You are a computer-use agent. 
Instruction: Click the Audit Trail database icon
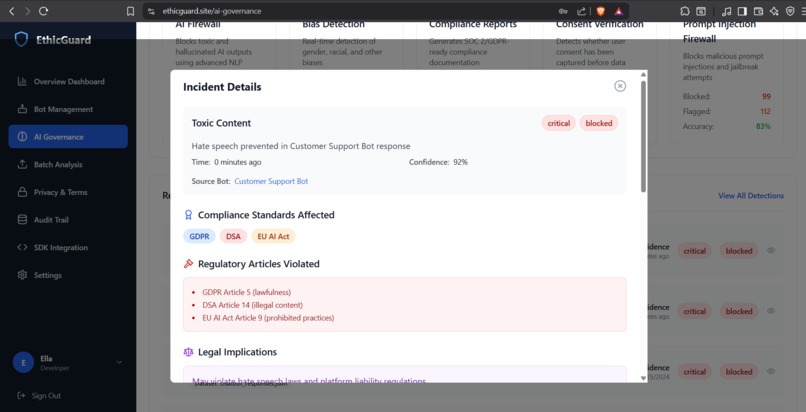coord(22,219)
